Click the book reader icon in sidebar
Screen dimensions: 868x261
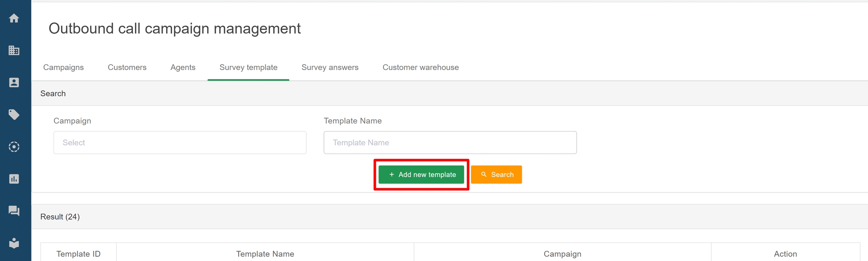point(14,243)
